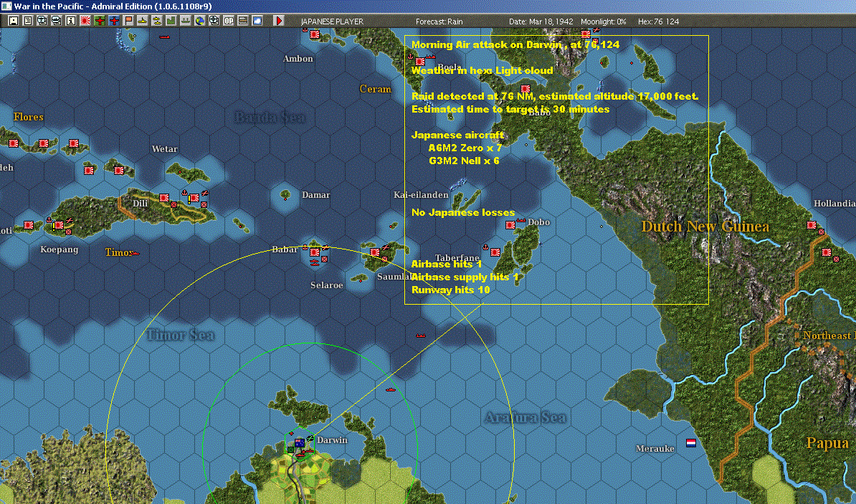Click the Darwin city label
The height and width of the screenshot is (504, 856).
click(332, 440)
